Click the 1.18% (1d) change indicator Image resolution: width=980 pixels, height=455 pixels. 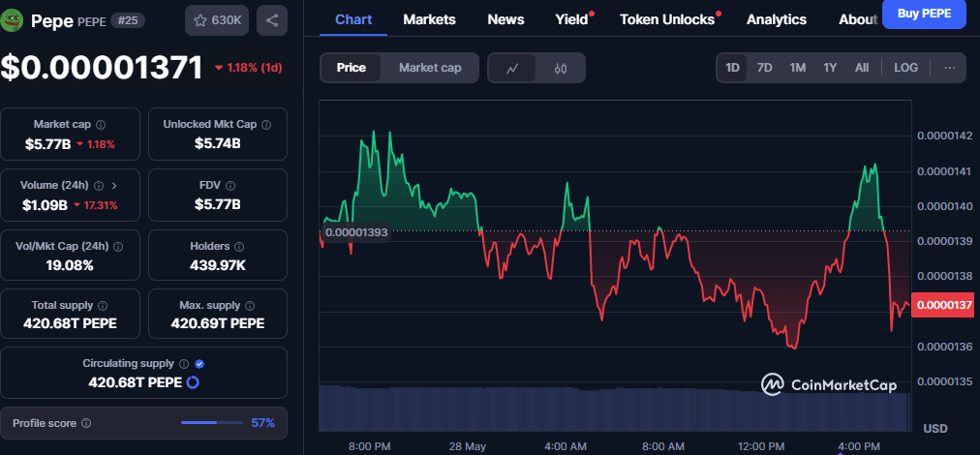coord(248,68)
